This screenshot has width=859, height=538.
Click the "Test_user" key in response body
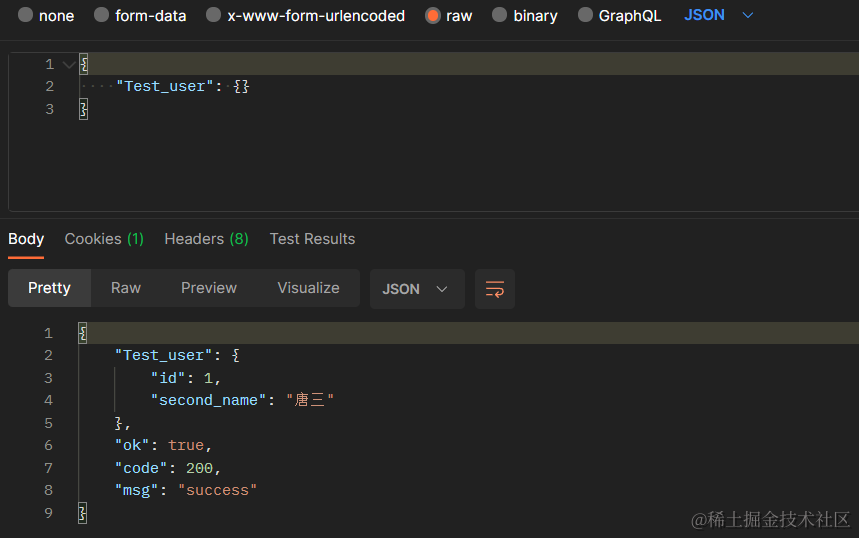pos(163,356)
